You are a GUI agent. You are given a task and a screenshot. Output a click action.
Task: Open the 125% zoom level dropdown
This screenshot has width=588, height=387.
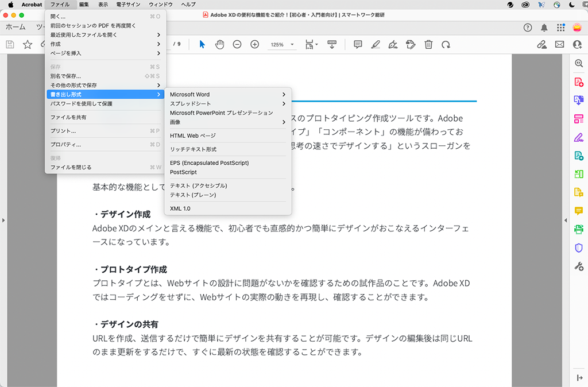282,45
